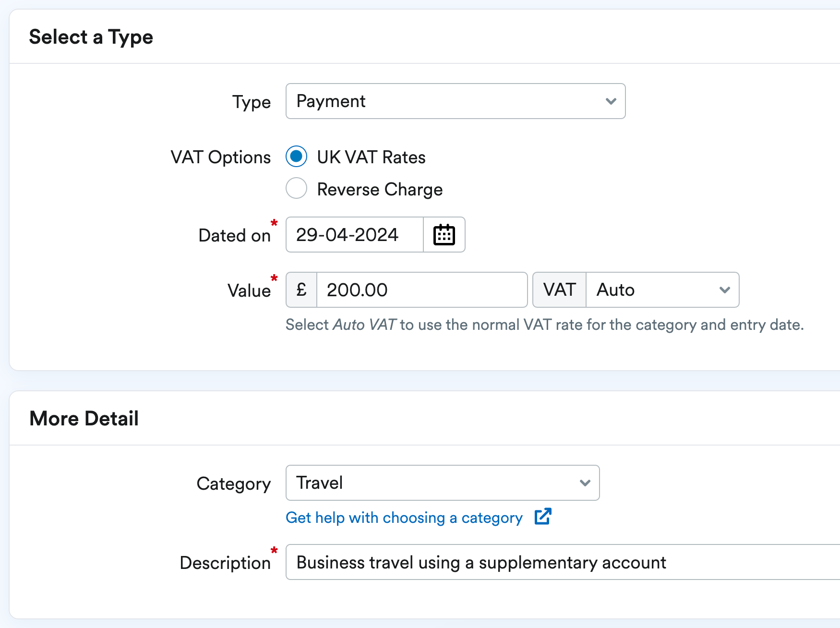
Task: Click the More Detail section header
Action: pos(84,418)
